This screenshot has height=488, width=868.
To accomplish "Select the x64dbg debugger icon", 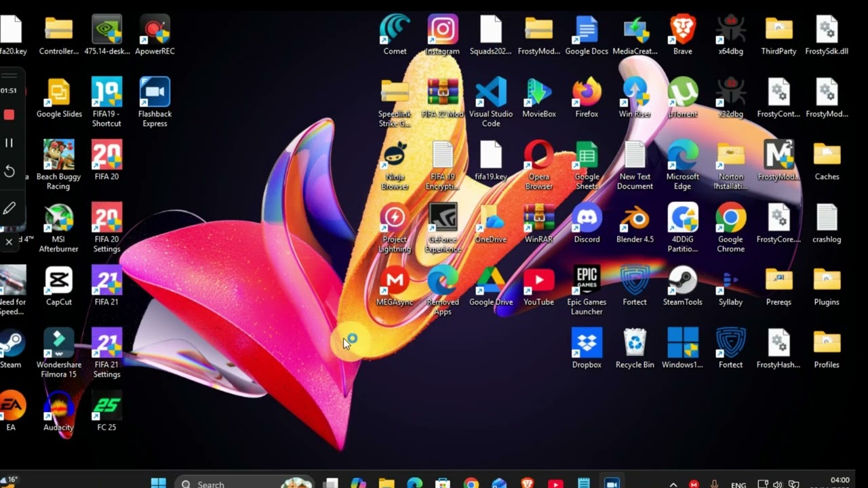I will 730,36.
